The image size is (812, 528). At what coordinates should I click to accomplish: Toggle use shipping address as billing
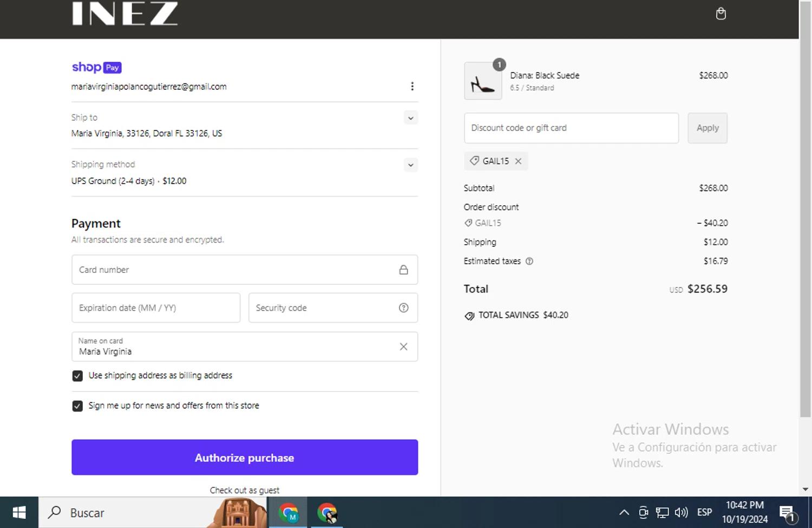(x=77, y=376)
